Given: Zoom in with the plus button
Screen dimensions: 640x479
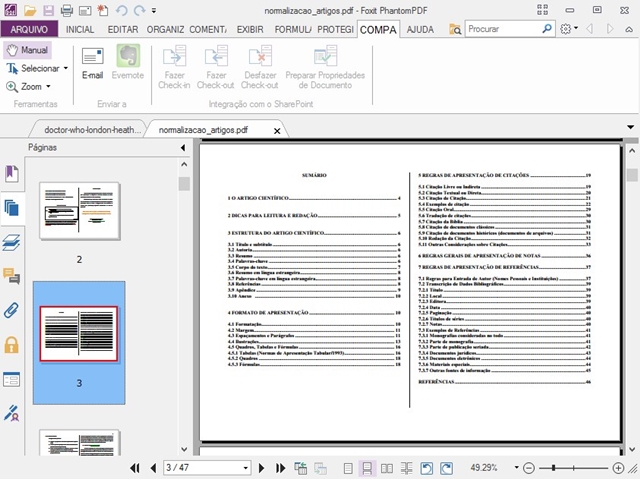Looking at the screenshot, I should (x=618, y=468).
